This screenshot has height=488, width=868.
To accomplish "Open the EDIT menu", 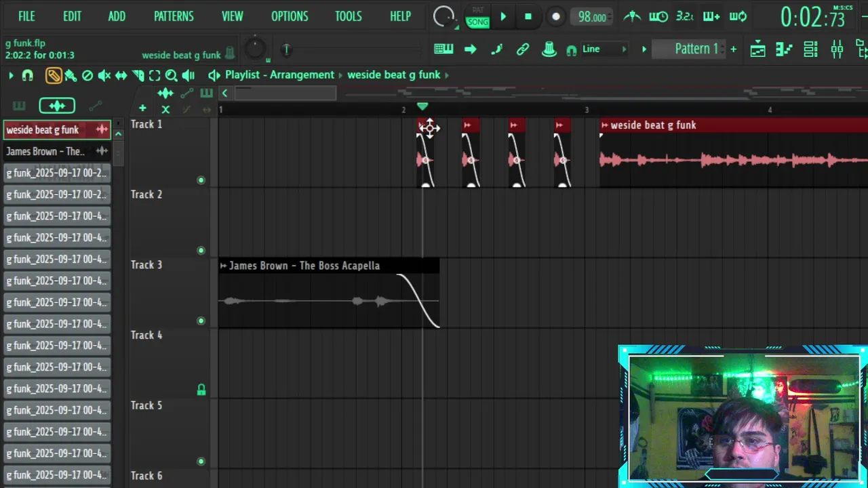I will coord(72,16).
